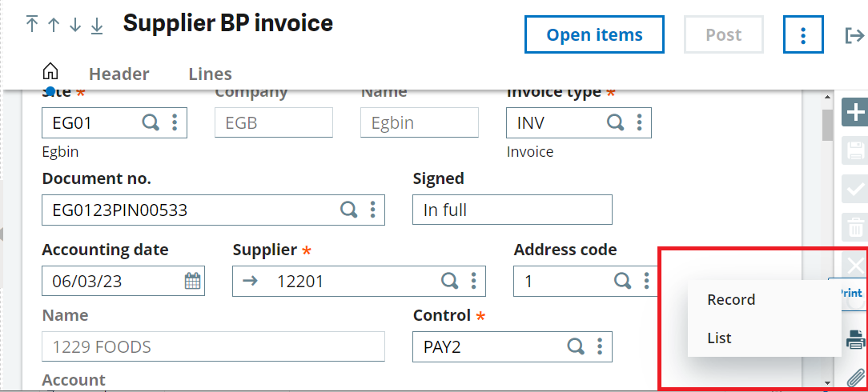Open the Invoice type actions menu
Viewport: 868px width, 392px height.
click(639, 122)
